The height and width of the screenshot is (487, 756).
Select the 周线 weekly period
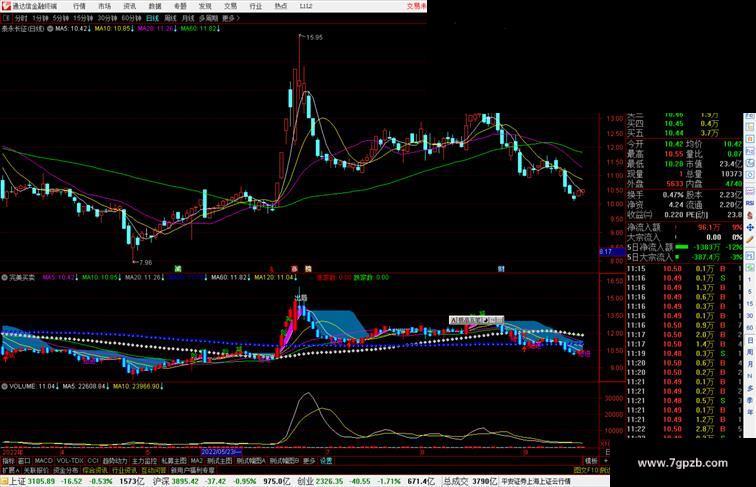[170, 18]
